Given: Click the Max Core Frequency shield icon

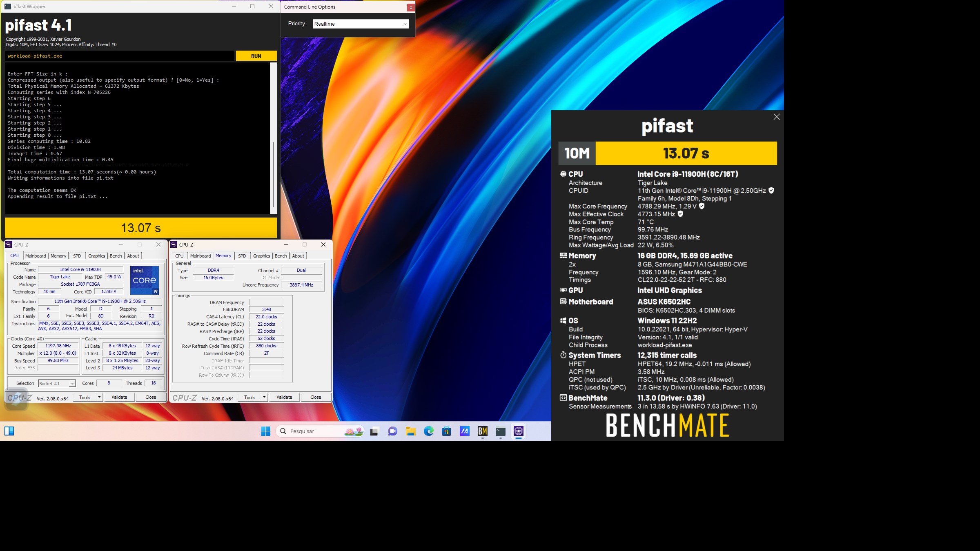Looking at the screenshot, I should [x=702, y=206].
